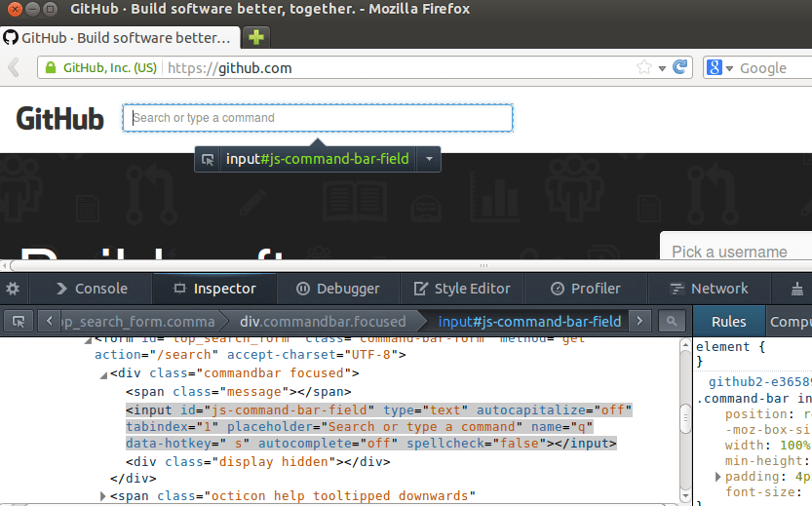Viewport: 812px width, 506px height.
Task: Expand the padding property in Rules
Action: click(x=717, y=477)
